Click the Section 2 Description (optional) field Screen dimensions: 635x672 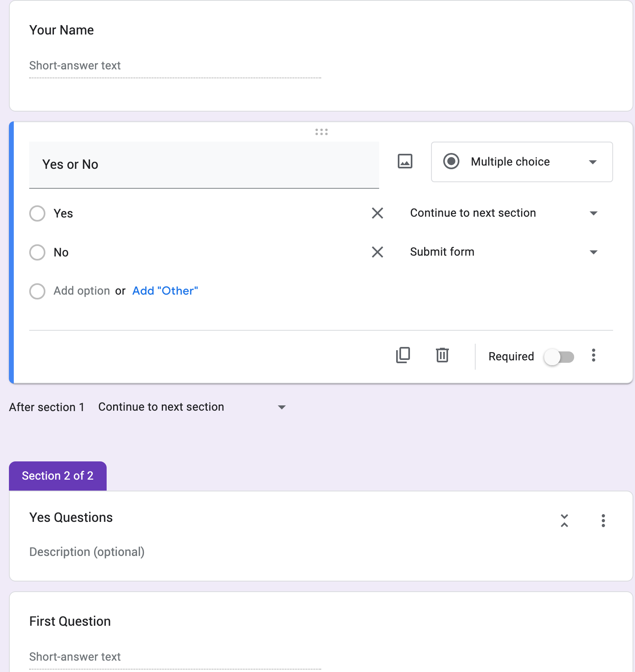pyautogui.click(x=87, y=552)
